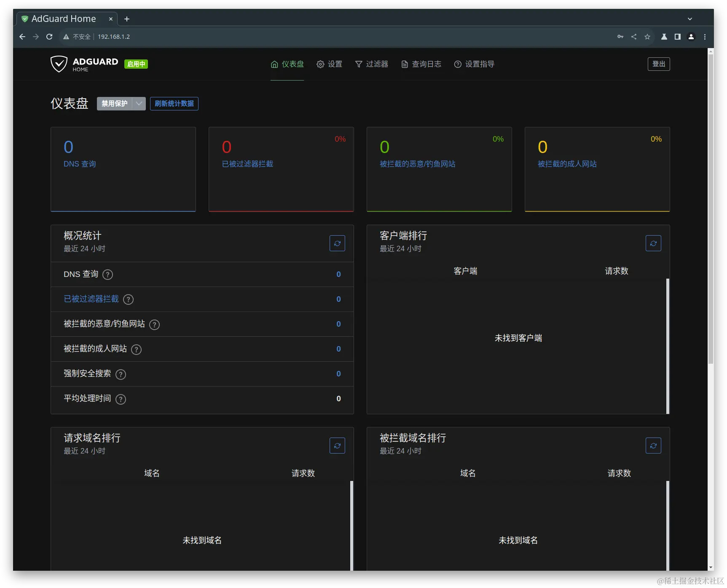This screenshot has width=727, height=588.
Task: Click the not-secure warning icon
Action: click(66, 37)
